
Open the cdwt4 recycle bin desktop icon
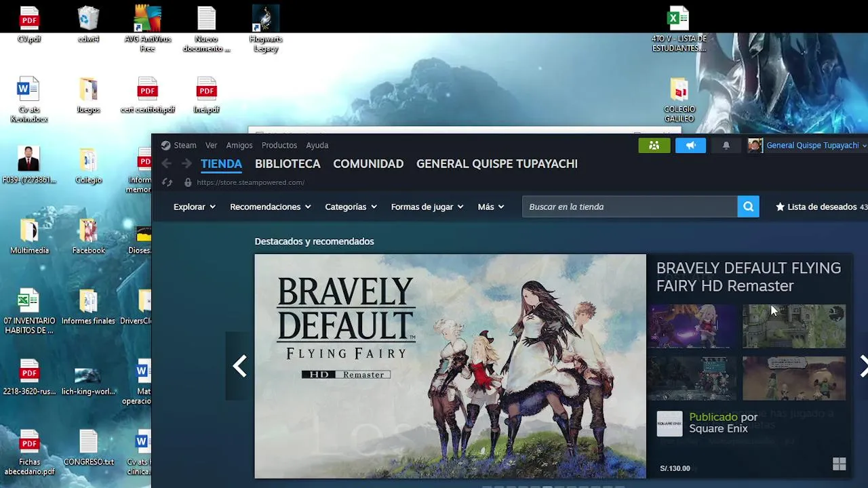(88, 25)
